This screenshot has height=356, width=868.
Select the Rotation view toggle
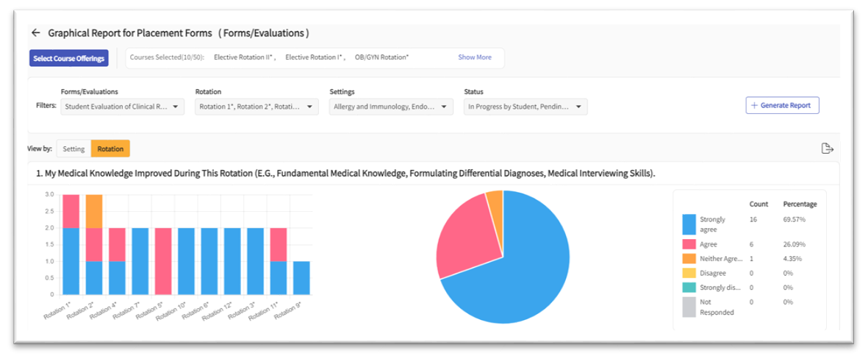pos(110,149)
